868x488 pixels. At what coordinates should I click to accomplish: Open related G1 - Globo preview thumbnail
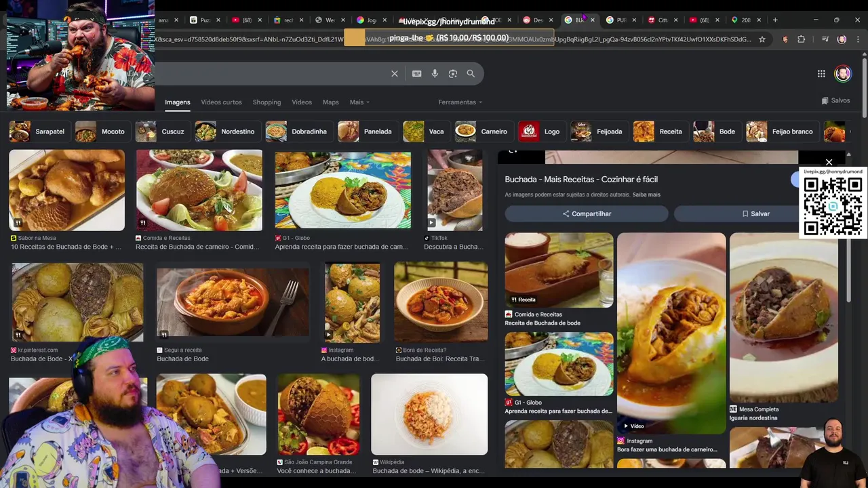click(559, 364)
